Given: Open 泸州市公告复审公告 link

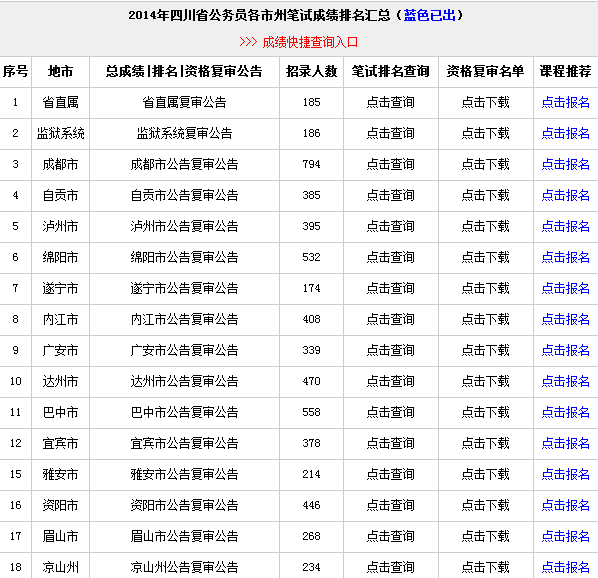Looking at the screenshot, I should pos(184,226).
